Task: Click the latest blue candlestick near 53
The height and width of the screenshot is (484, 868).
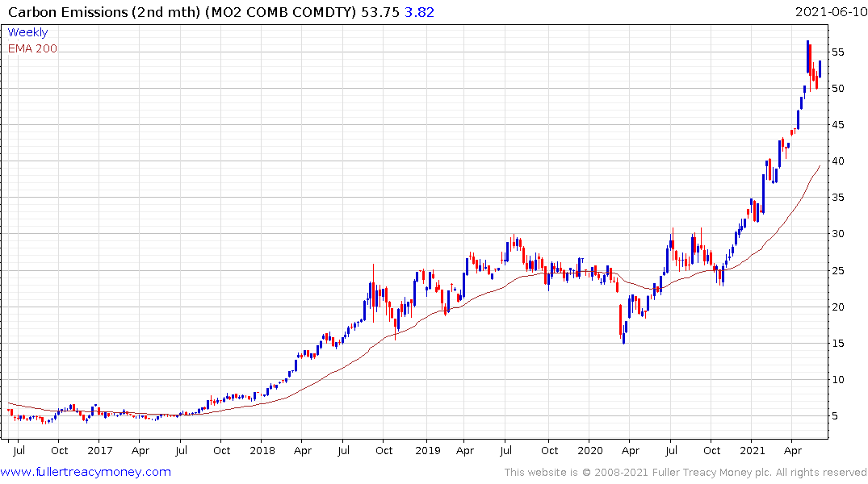Action: tap(820, 69)
